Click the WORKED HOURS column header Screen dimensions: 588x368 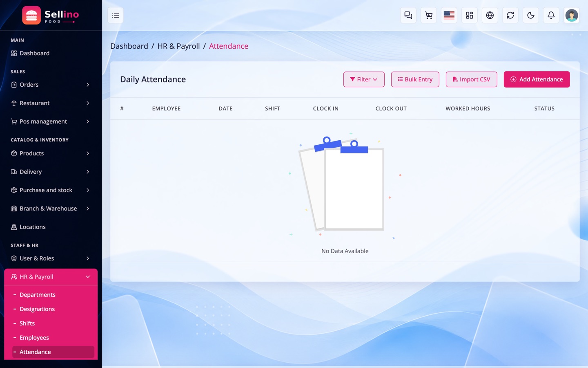click(468, 109)
